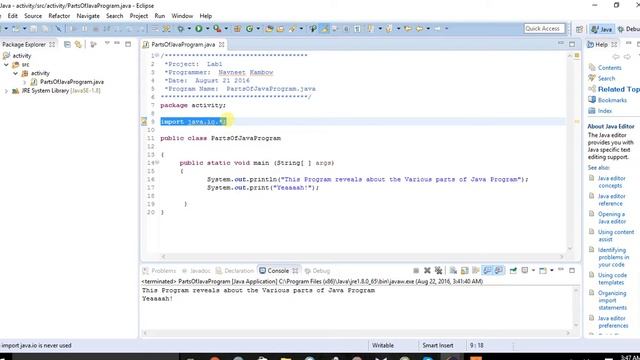Select PartsOfJavaProgram.java in Package Explorer
The height and width of the screenshot is (360, 640).
(72, 82)
